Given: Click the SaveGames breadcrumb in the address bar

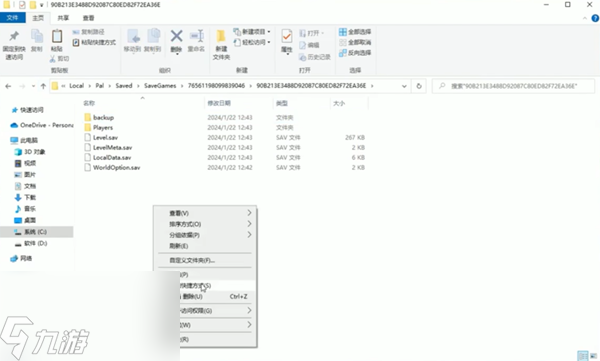Looking at the screenshot, I should pos(160,86).
